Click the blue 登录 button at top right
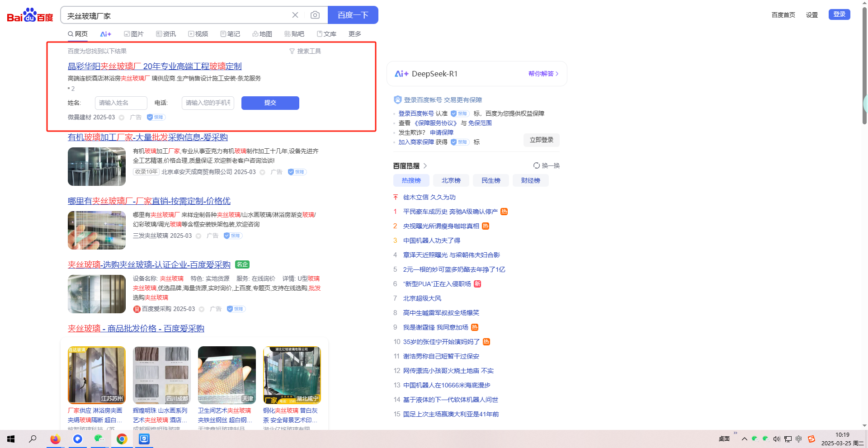 [x=840, y=14]
